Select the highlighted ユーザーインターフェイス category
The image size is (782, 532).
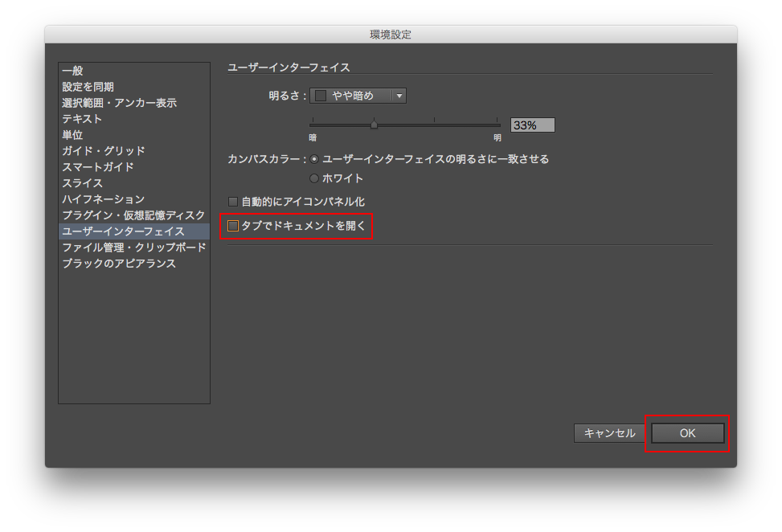134,231
